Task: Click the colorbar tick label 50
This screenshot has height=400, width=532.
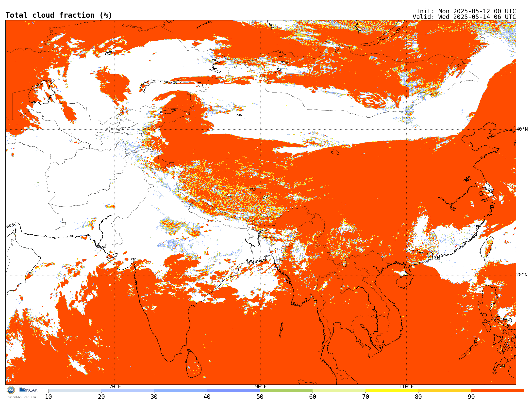Action: 260,397
